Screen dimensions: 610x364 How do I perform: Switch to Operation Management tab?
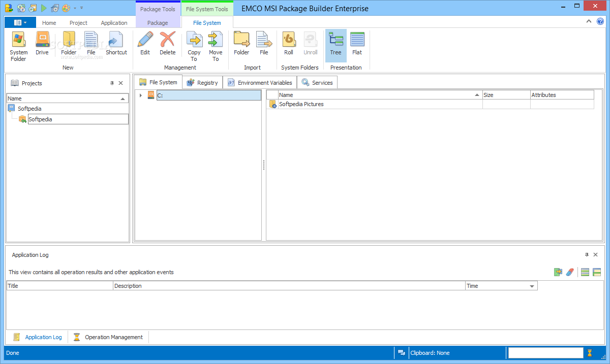click(x=108, y=337)
